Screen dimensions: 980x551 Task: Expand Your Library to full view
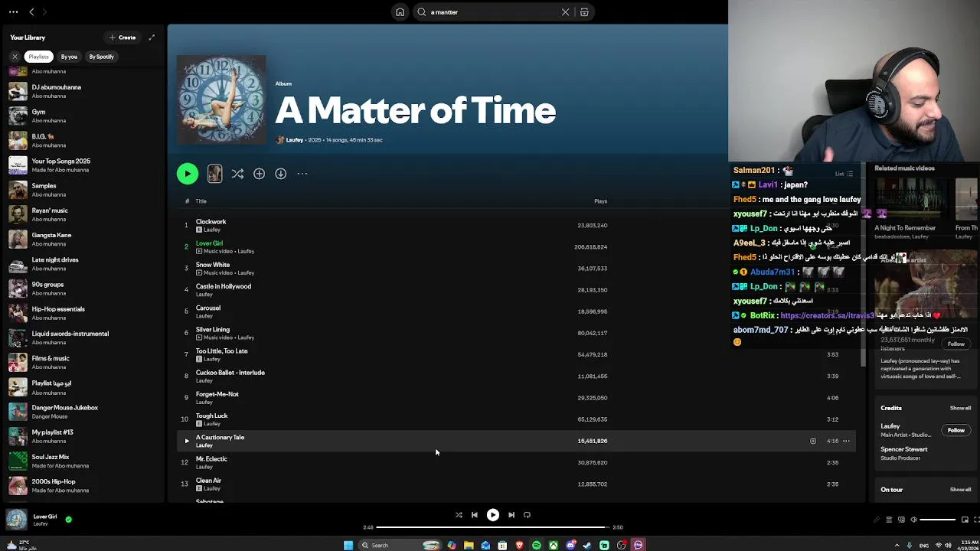[152, 37]
